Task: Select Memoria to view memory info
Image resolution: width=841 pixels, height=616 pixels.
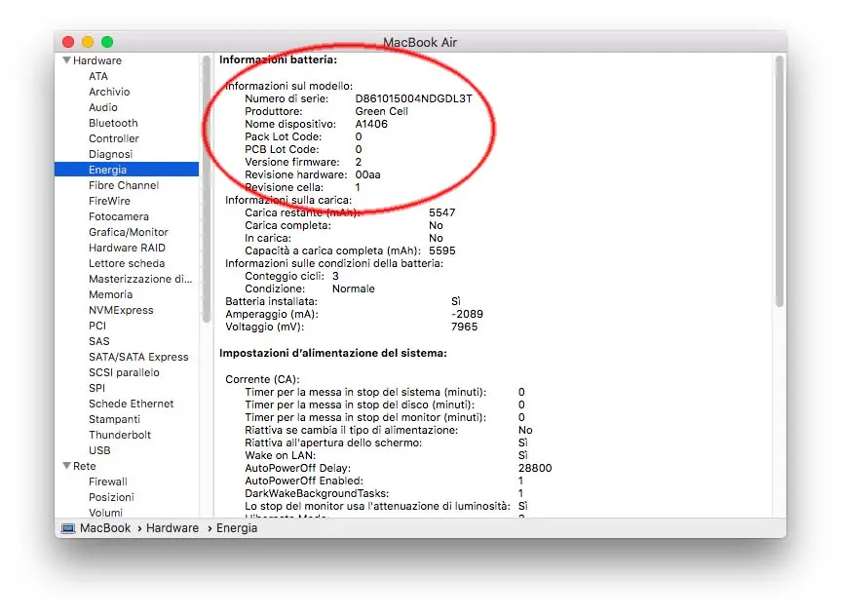Action: [111, 294]
